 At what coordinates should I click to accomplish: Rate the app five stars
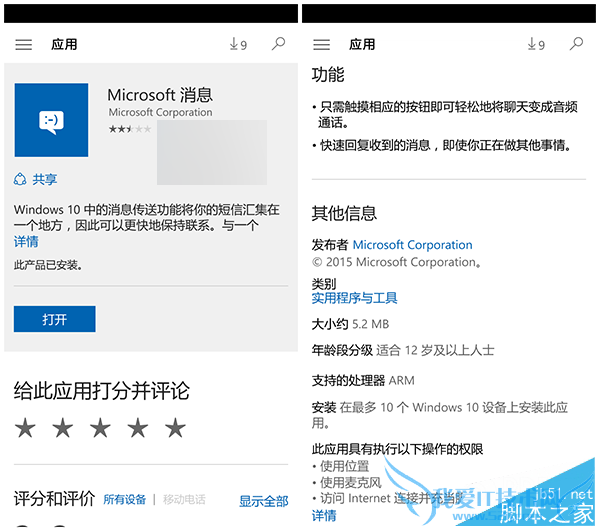(x=175, y=428)
